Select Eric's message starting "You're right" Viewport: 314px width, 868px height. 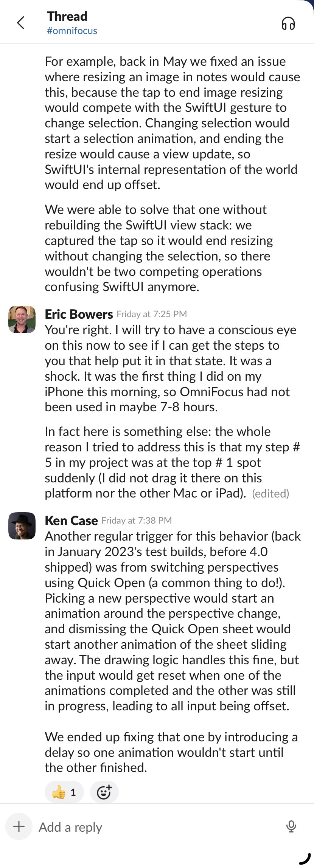pos(170,369)
